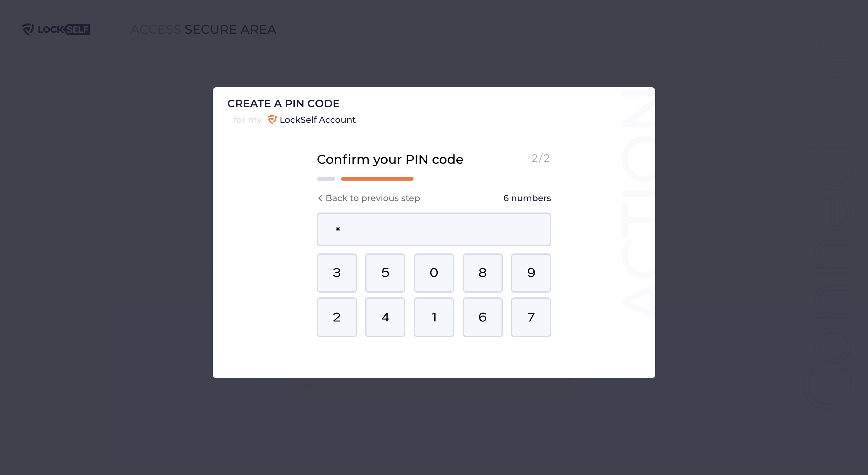
Task: Click the back chevron arrow icon
Action: pos(320,198)
